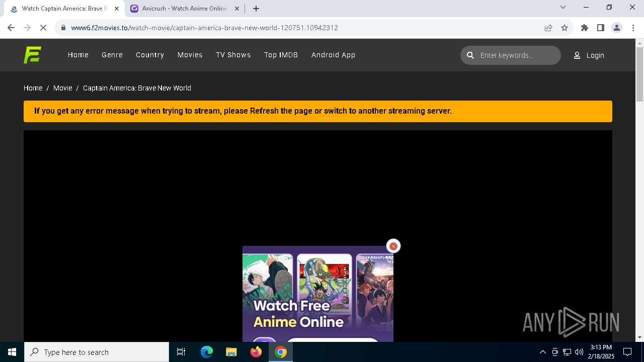644x362 pixels.
Task: Open the Genre menu
Action: pos(112,55)
